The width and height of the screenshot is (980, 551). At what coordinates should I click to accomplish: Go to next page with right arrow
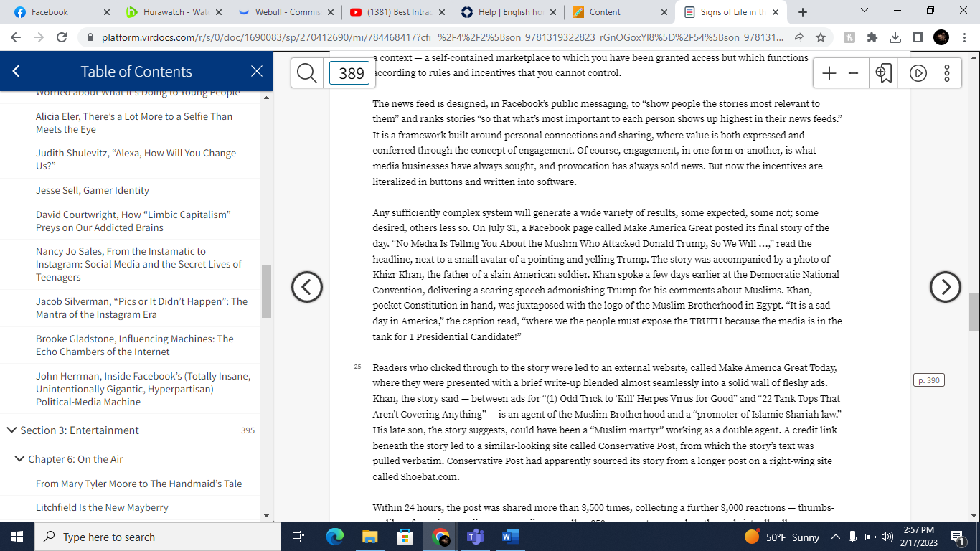946,287
